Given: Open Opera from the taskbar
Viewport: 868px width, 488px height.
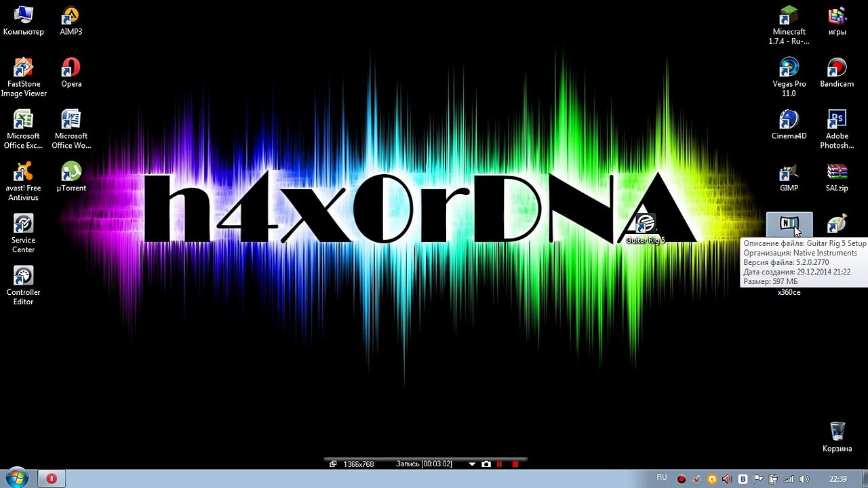Looking at the screenshot, I should pos(51,479).
